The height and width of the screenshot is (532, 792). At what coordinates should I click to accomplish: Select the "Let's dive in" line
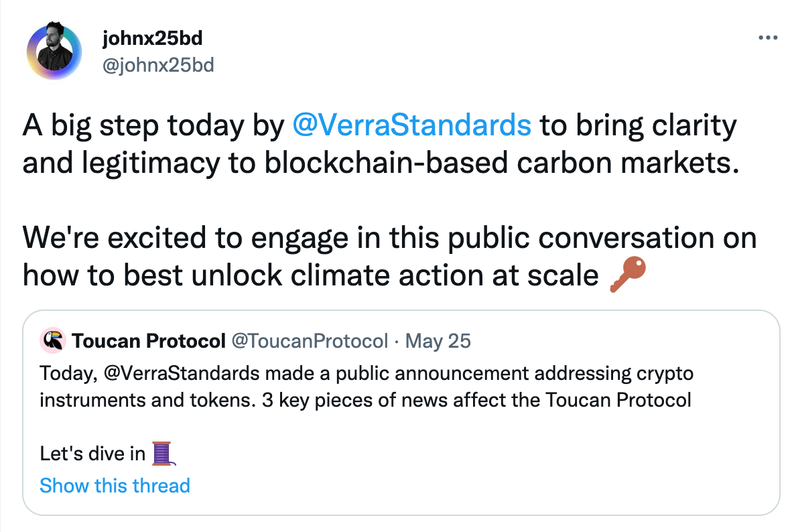tap(92, 454)
